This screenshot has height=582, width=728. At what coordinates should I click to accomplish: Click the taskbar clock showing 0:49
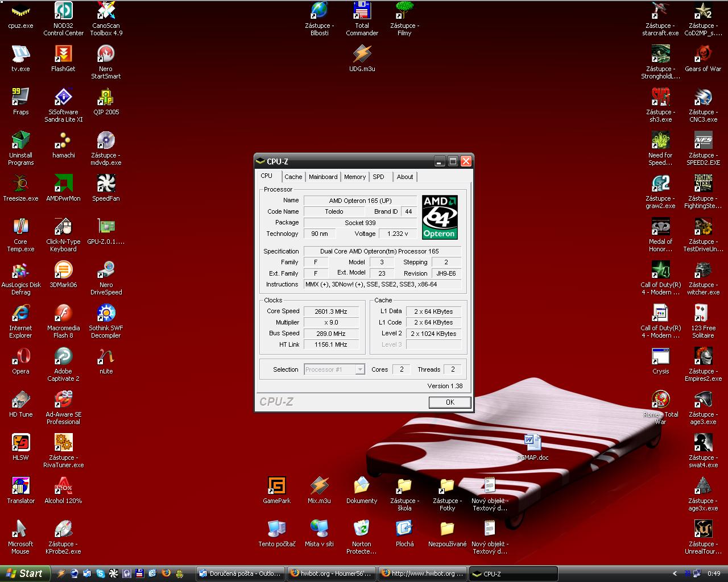(714, 574)
